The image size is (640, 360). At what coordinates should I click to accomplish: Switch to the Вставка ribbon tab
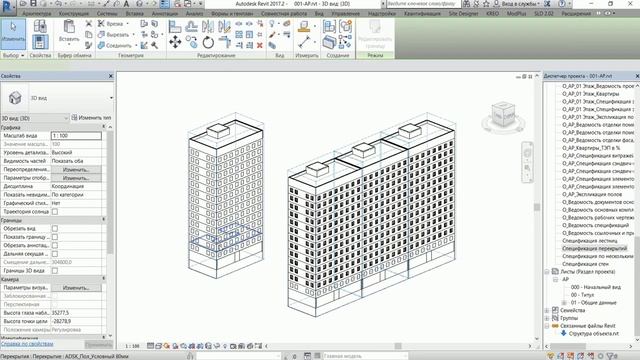[x=134, y=13]
